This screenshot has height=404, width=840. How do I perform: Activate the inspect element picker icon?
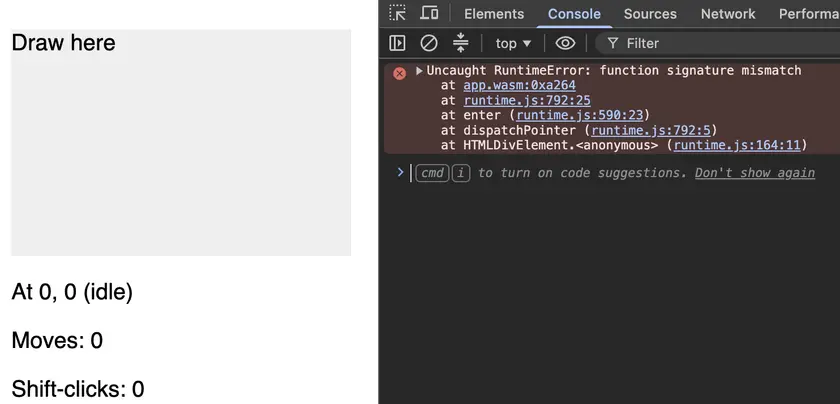(x=398, y=13)
